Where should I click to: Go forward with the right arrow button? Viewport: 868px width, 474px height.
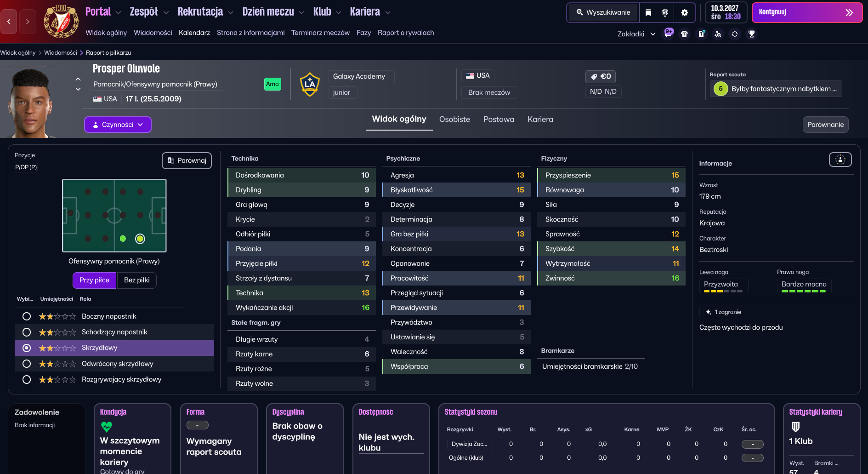point(28,21)
